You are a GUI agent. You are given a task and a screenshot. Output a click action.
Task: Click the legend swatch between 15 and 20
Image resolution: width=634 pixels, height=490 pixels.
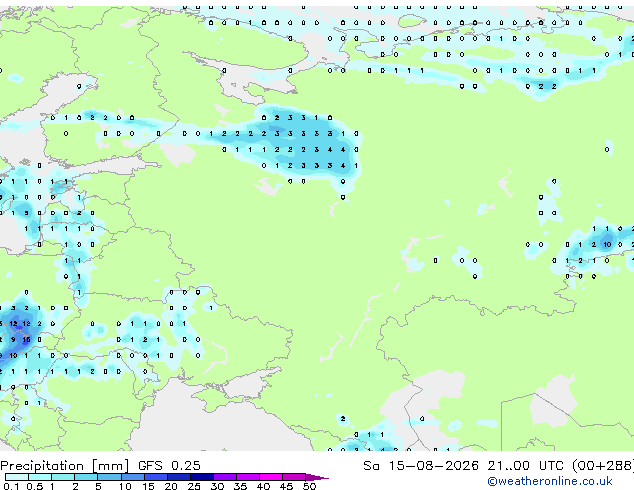click(155, 477)
